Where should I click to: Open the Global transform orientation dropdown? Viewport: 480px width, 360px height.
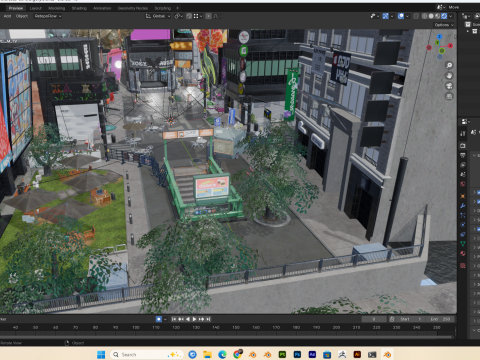158,16
